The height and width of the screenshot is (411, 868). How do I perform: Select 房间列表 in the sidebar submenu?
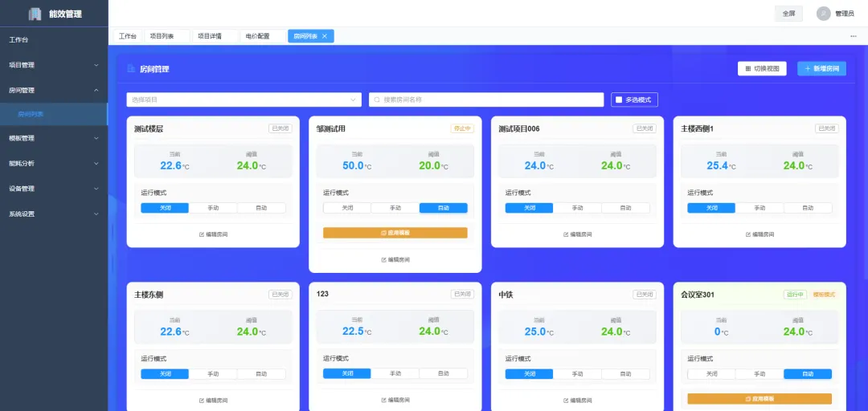(x=54, y=115)
